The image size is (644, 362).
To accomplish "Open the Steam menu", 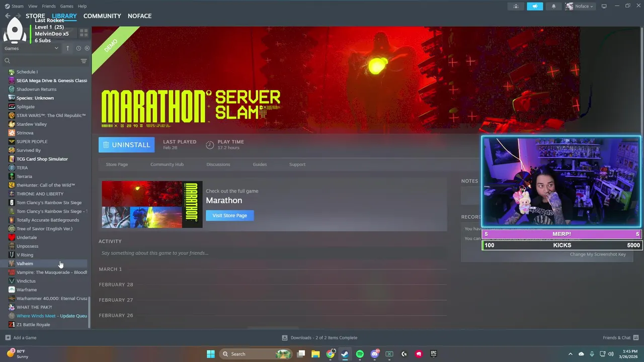I will 14,6.
